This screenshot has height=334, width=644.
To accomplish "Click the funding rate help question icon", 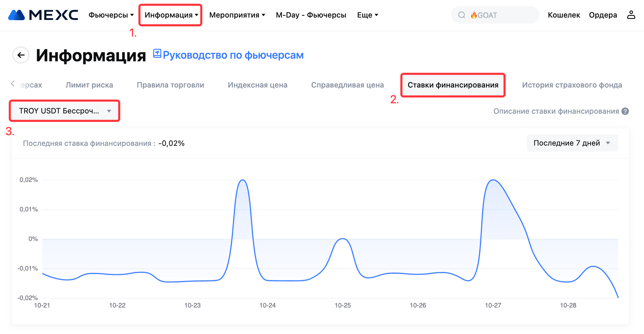I will pos(625,111).
